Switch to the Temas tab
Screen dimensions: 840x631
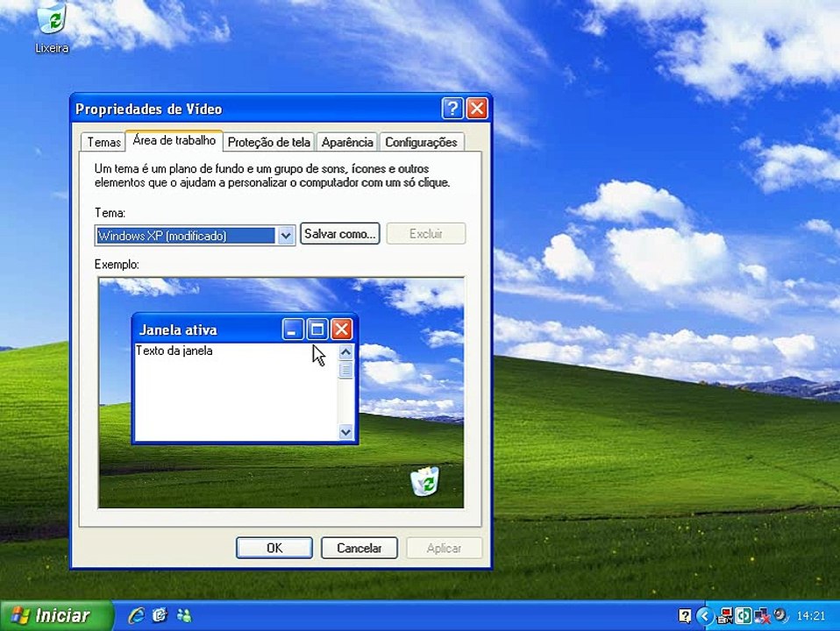pos(103,142)
